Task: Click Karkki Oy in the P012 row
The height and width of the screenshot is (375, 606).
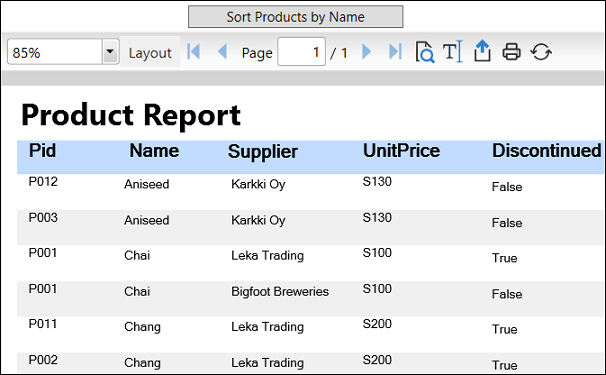Action: pos(258,184)
